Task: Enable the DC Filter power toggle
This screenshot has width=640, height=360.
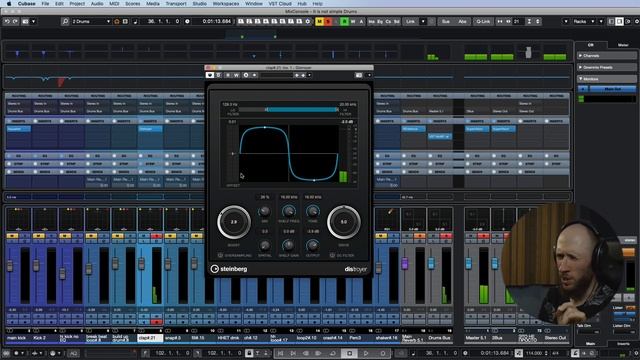Action: [x=332, y=256]
